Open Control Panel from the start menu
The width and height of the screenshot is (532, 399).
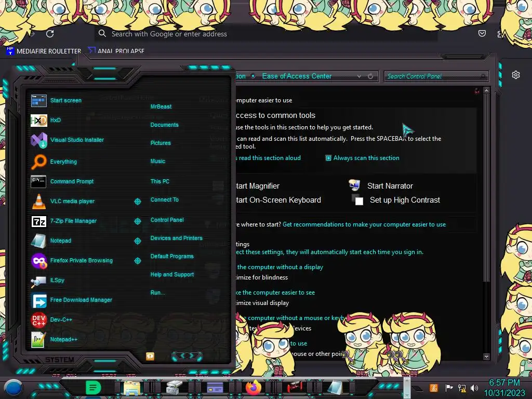click(167, 220)
